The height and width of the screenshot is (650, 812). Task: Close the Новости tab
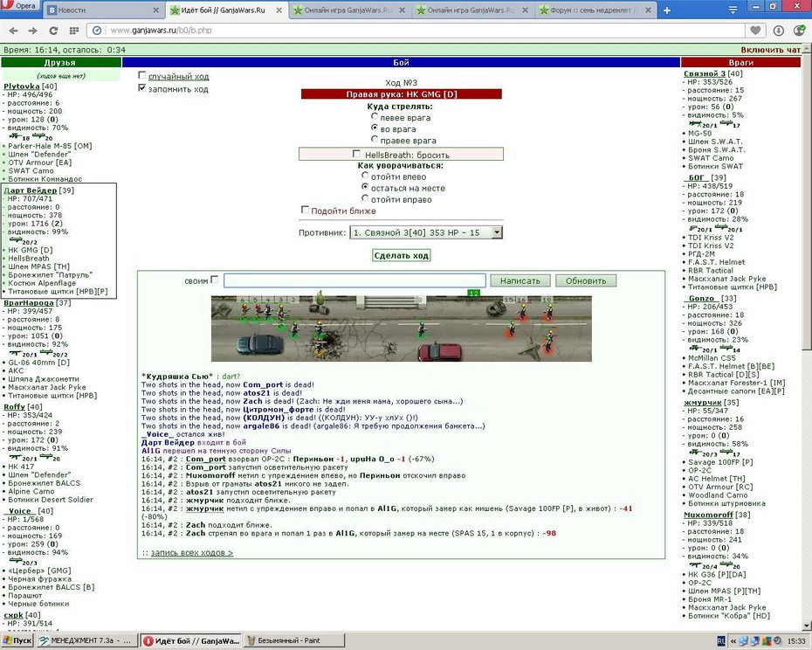(x=156, y=10)
